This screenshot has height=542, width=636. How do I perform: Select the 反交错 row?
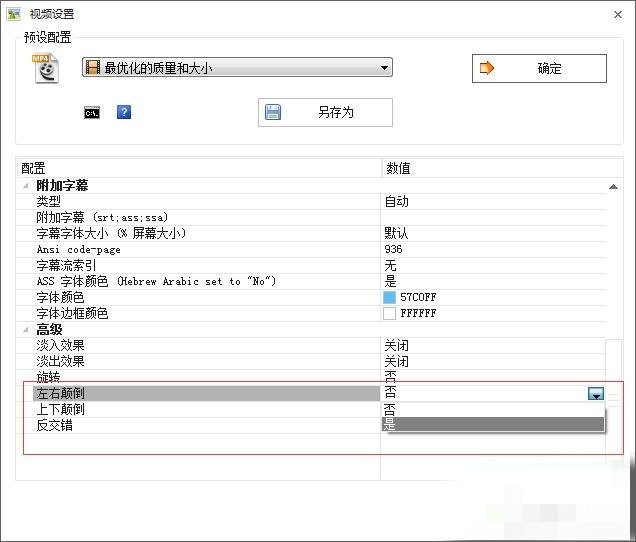coord(198,425)
